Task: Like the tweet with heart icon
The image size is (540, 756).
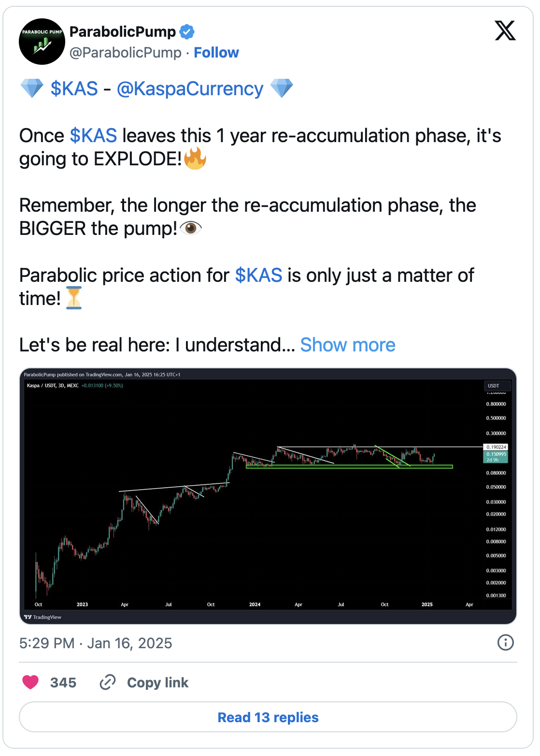Action: (30, 682)
